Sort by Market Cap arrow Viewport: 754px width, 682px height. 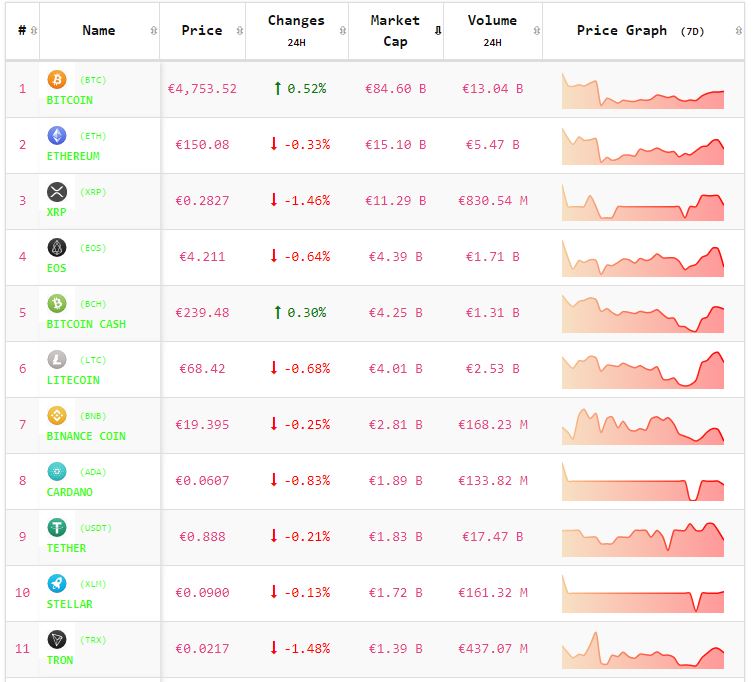pos(437,31)
